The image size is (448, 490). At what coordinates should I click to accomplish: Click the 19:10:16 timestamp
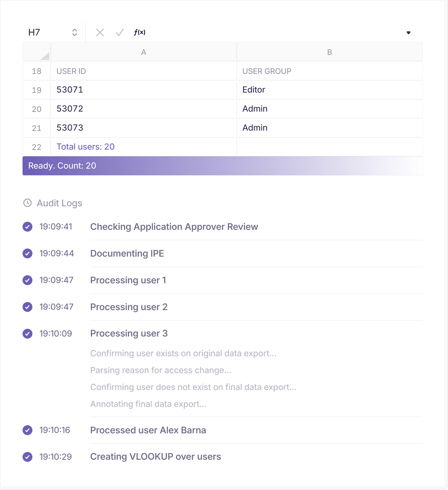[55, 430]
